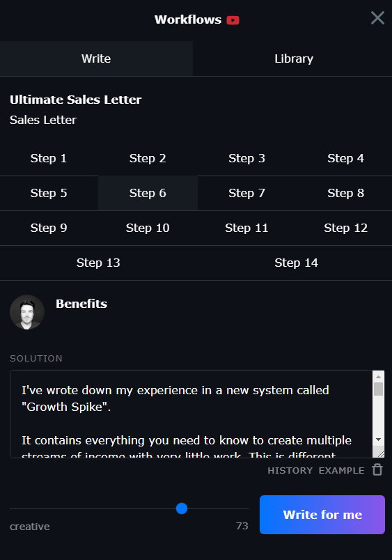Image resolution: width=392 pixels, height=560 pixels.
Task: Click the author avatar next to Benefits
Action: [x=27, y=312]
